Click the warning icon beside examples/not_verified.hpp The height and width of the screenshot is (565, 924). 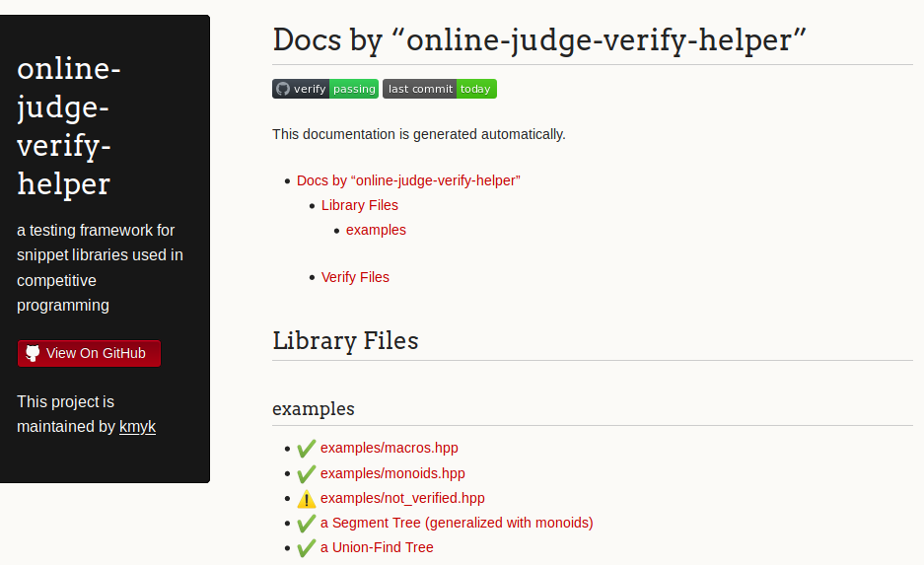(307, 499)
